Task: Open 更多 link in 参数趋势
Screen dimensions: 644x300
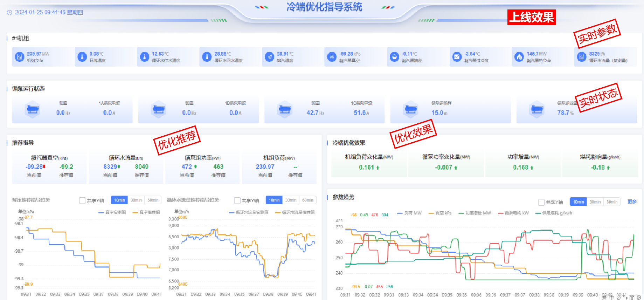Action: 632,202
